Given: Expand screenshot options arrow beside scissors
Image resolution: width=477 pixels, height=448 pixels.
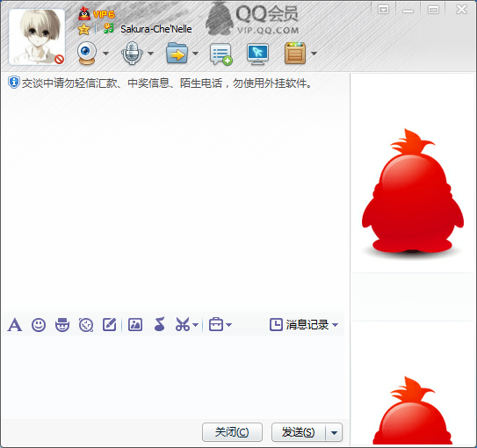Looking at the screenshot, I should pyautogui.click(x=196, y=325).
